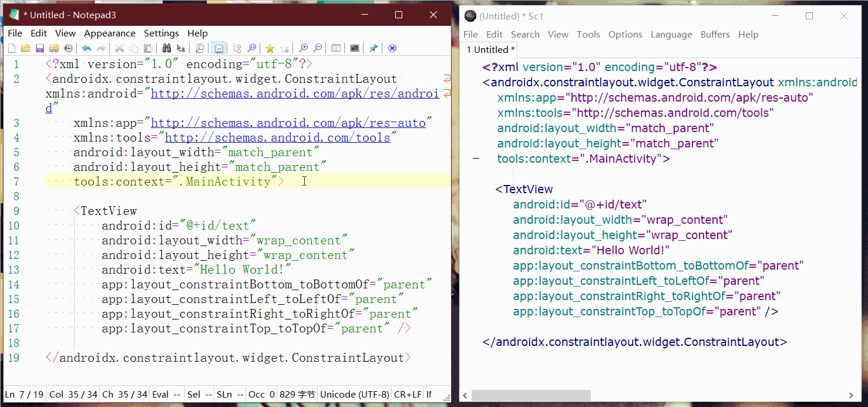Click the Open file folder icon in Notepad3
868x407 pixels.
tap(25, 48)
